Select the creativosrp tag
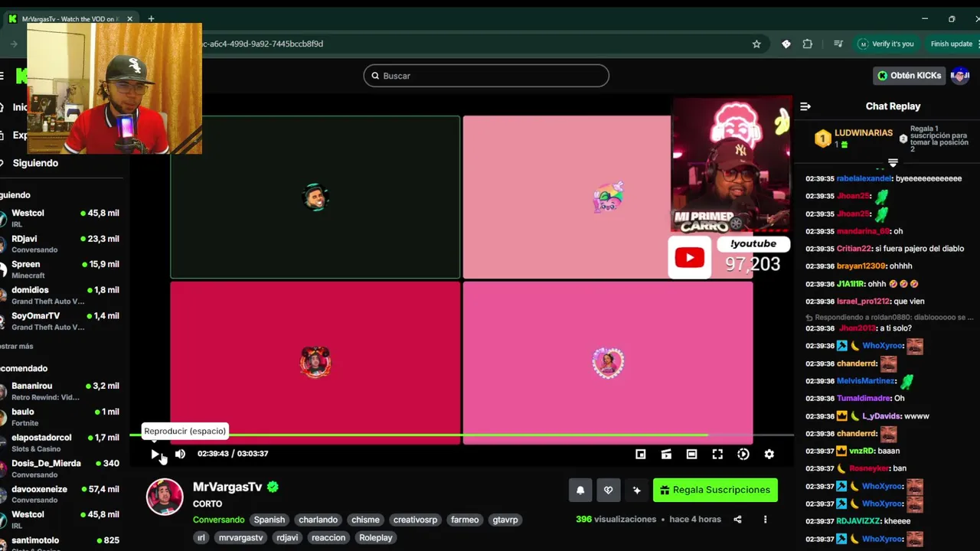980x551 pixels. pos(415,520)
